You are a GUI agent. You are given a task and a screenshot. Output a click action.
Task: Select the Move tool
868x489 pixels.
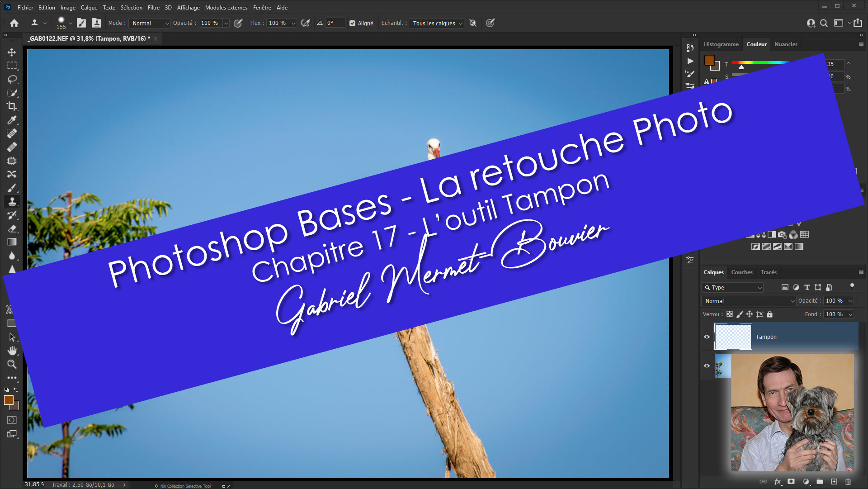[x=12, y=52]
